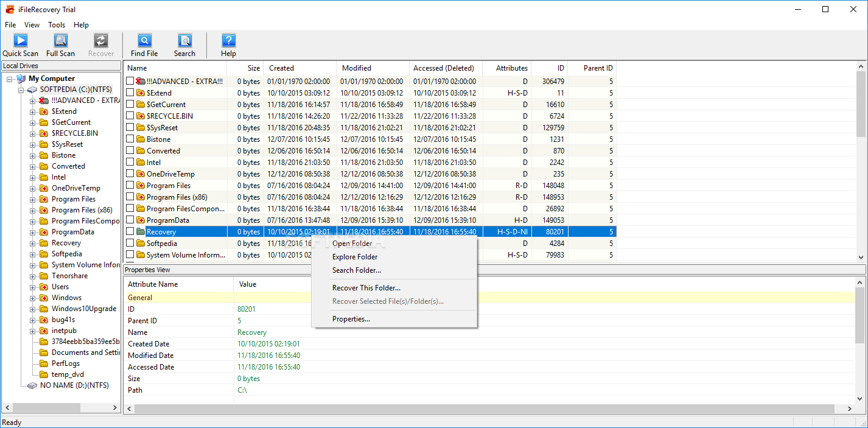
Task: Click the $RECYCLE.BIN folder icon in the file list
Action: point(141,116)
